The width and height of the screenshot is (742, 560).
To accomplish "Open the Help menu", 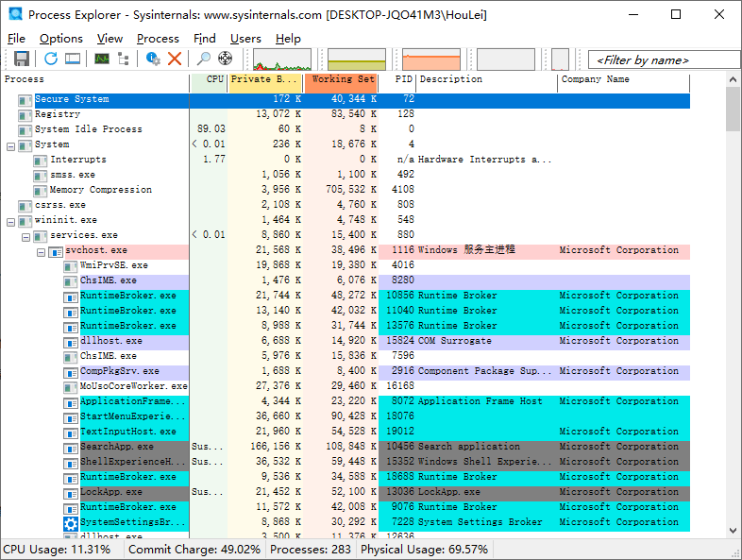I will coord(288,39).
